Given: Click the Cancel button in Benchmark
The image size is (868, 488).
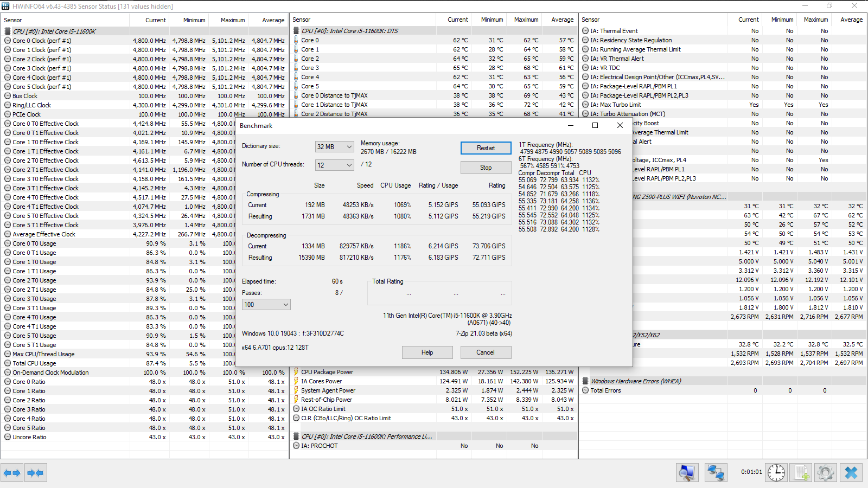Looking at the screenshot, I should tap(486, 352).
